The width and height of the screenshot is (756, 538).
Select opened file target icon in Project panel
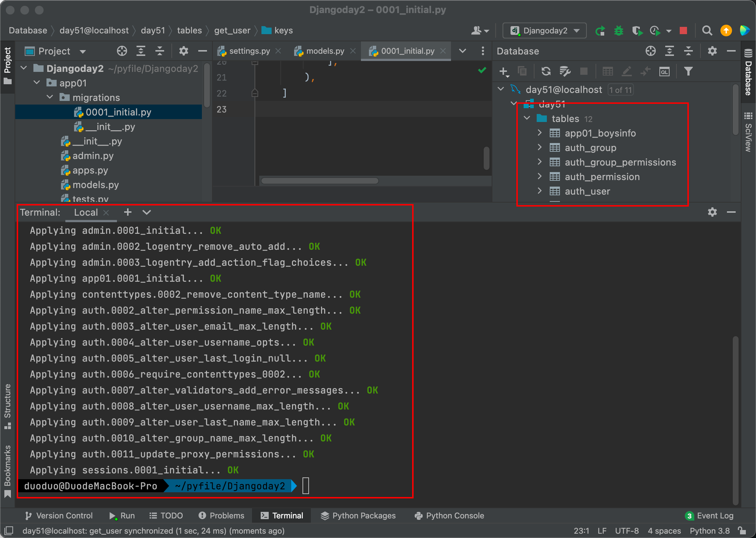coord(122,51)
